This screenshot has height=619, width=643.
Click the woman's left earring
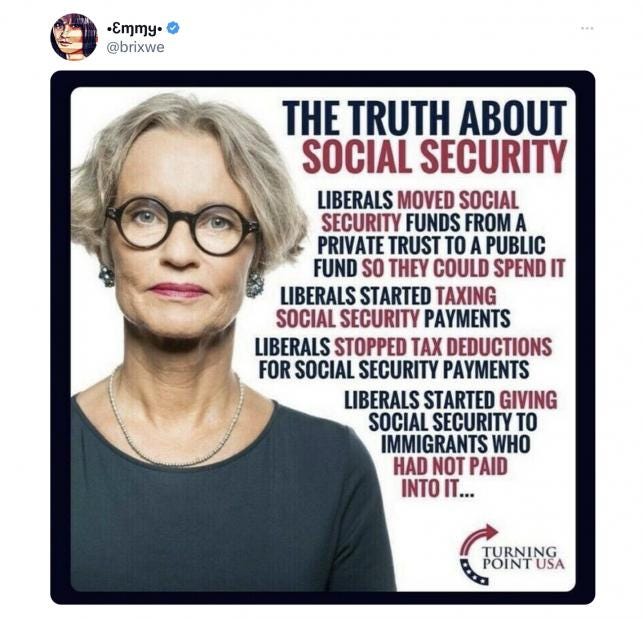tap(255, 284)
